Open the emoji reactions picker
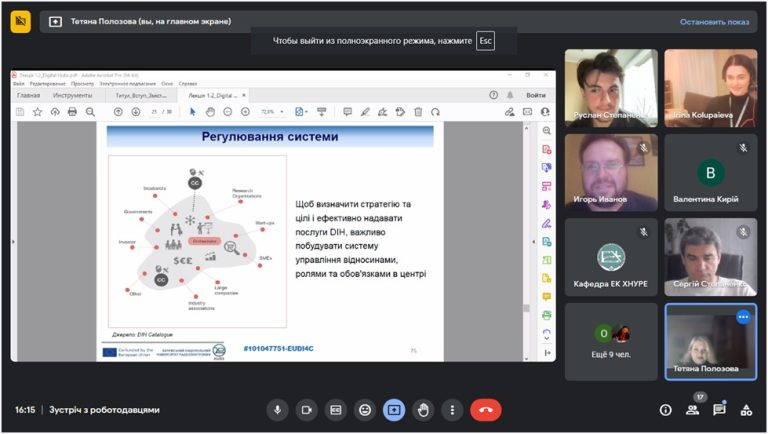Screen dimensions: 768x434 pos(365,410)
